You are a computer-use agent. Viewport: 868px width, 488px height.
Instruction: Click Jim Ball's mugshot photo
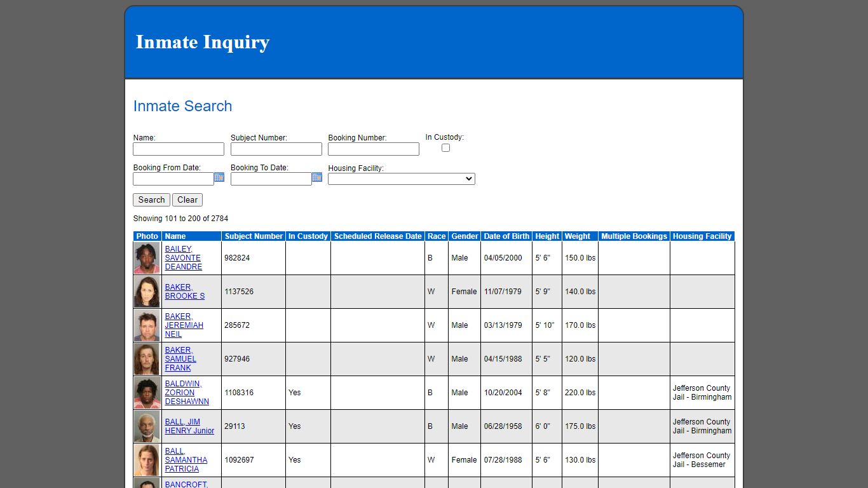click(147, 426)
